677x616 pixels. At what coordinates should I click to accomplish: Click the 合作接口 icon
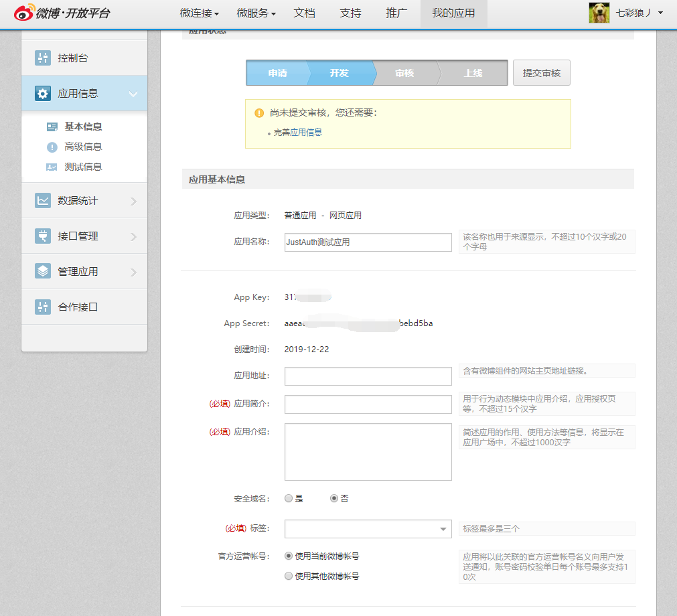[43, 307]
